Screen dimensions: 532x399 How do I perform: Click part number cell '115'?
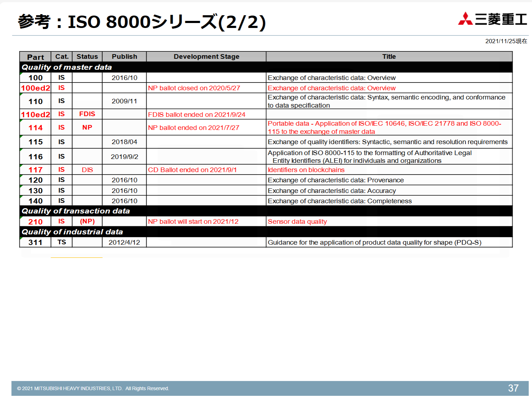coord(35,142)
